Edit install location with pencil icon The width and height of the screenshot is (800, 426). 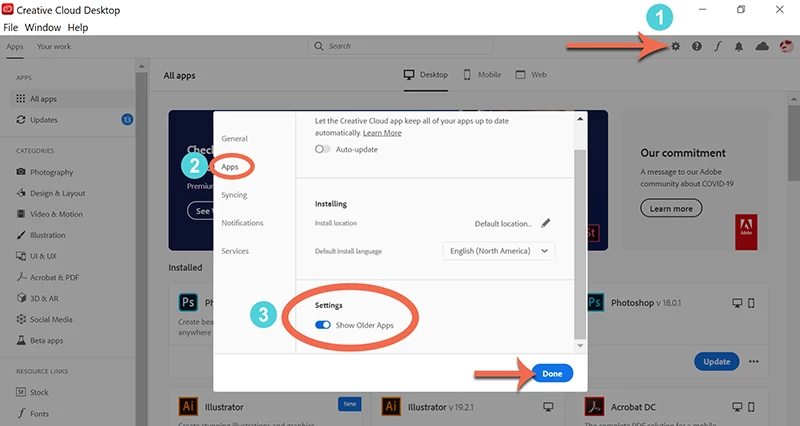[545, 223]
